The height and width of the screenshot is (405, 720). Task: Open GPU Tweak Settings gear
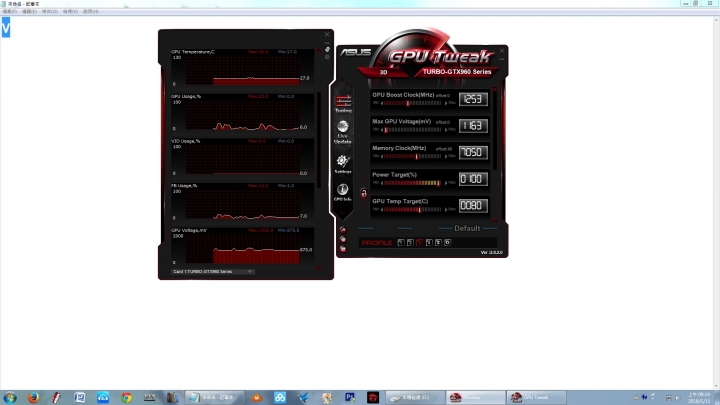pyautogui.click(x=343, y=164)
